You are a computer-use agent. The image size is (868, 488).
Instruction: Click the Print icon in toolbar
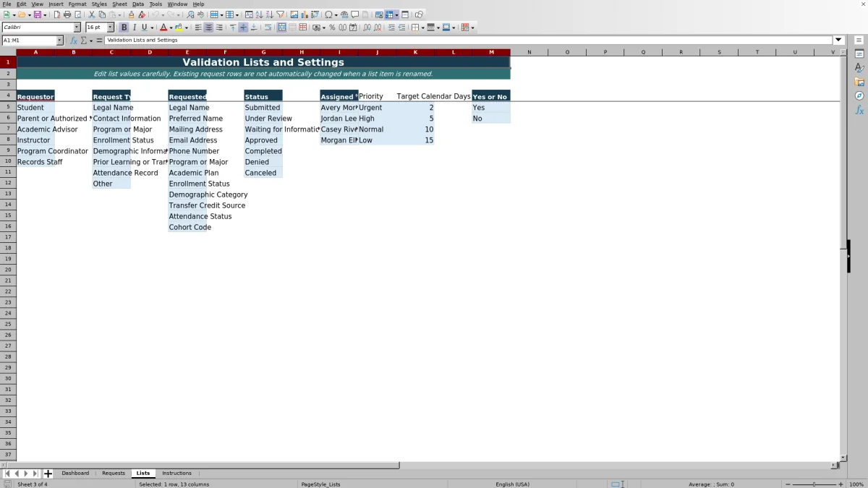pos(67,14)
